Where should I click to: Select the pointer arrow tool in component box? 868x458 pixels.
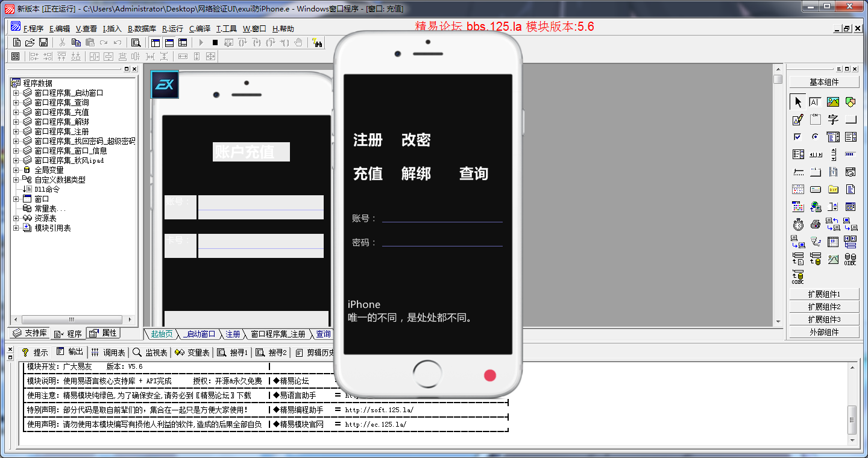coord(798,102)
